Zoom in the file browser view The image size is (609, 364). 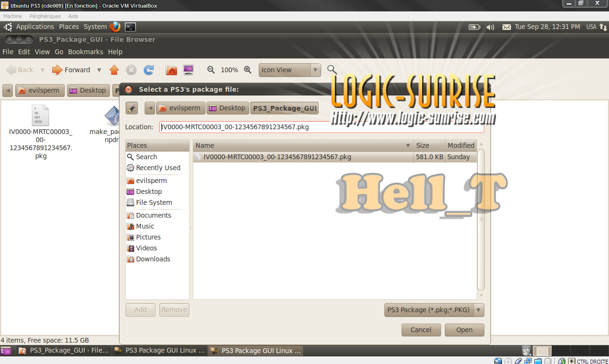247,70
